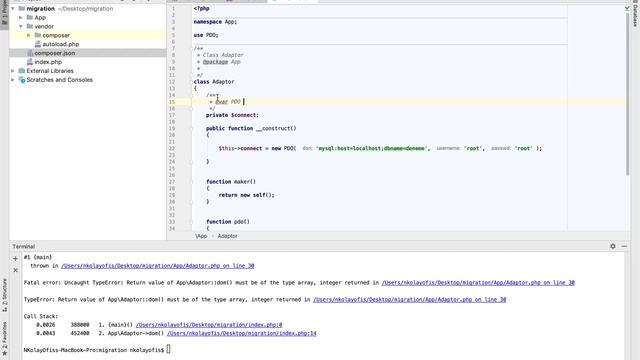Open the index.php:14 call stack link
Image resolution: width=640 pixels, height=360 pixels.
tap(242, 333)
